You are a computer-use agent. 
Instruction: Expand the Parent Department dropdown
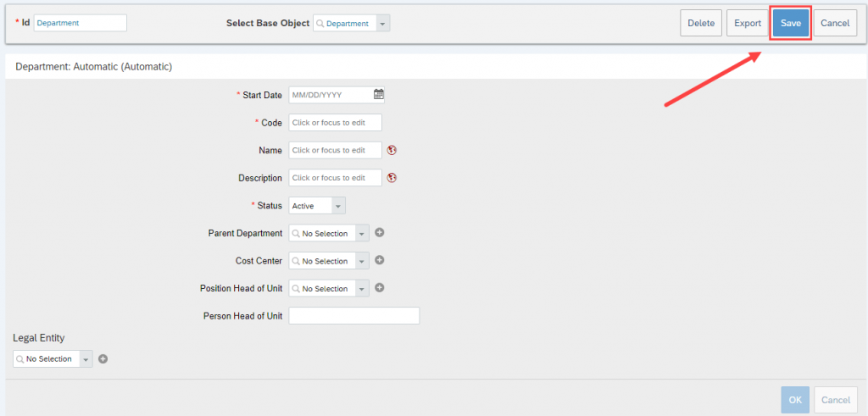[361, 234]
